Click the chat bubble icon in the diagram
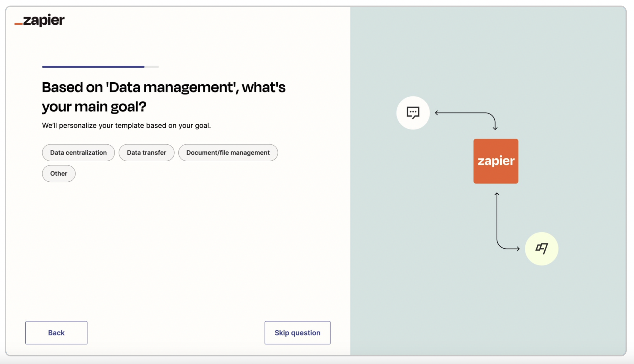634x364 pixels. pyautogui.click(x=413, y=113)
